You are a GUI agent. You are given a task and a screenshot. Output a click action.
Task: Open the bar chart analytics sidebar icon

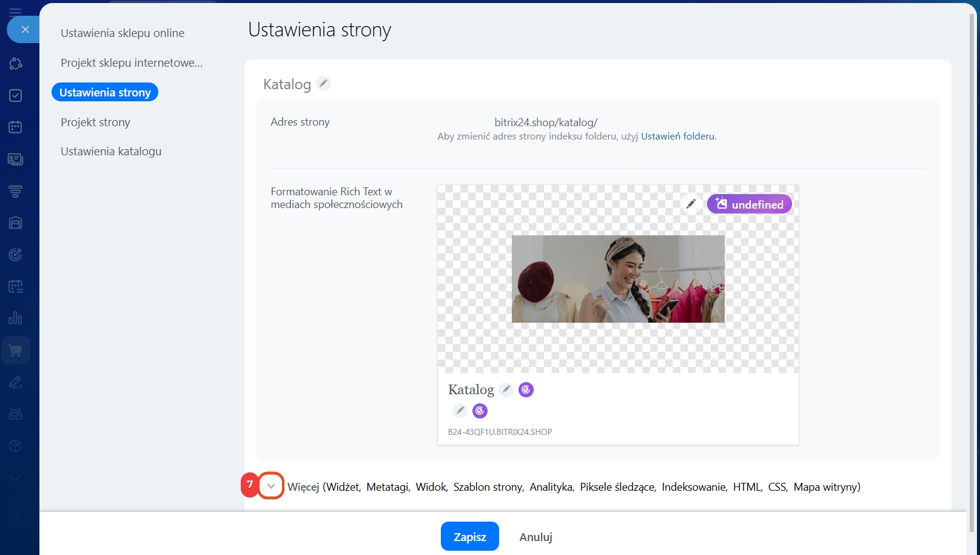(x=16, y=318)
